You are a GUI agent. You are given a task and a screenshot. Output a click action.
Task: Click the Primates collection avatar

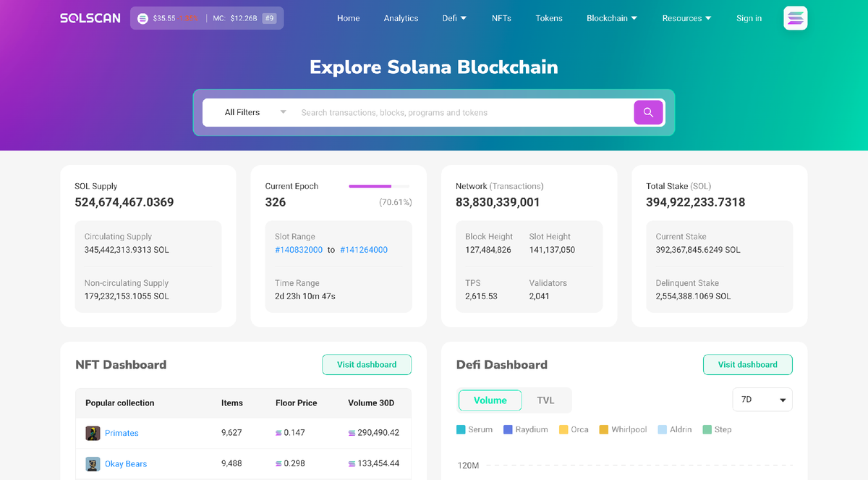coord(93,433)
